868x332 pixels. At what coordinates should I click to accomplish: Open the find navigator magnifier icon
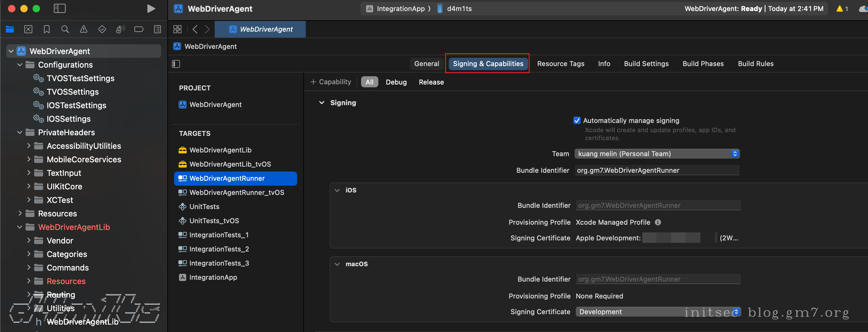click(65, 29)
